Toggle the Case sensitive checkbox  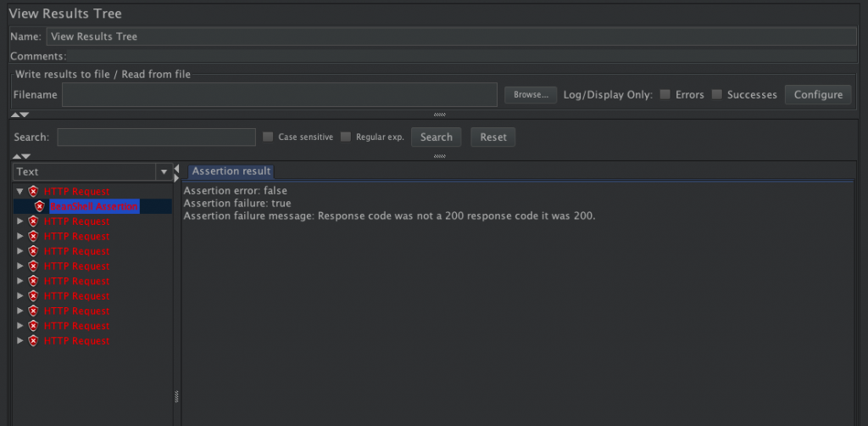coord(268,137)
